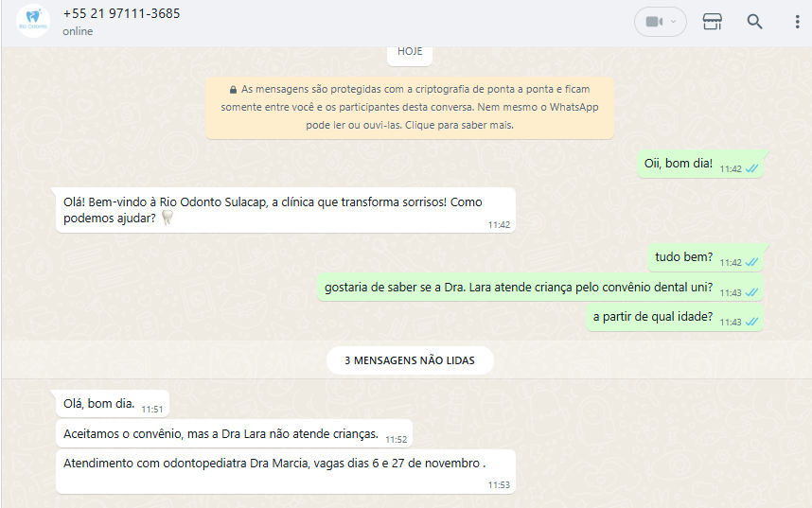Search messages with the magnifier icon
Screen dimensions: 812x508
[x=754, y=22]
